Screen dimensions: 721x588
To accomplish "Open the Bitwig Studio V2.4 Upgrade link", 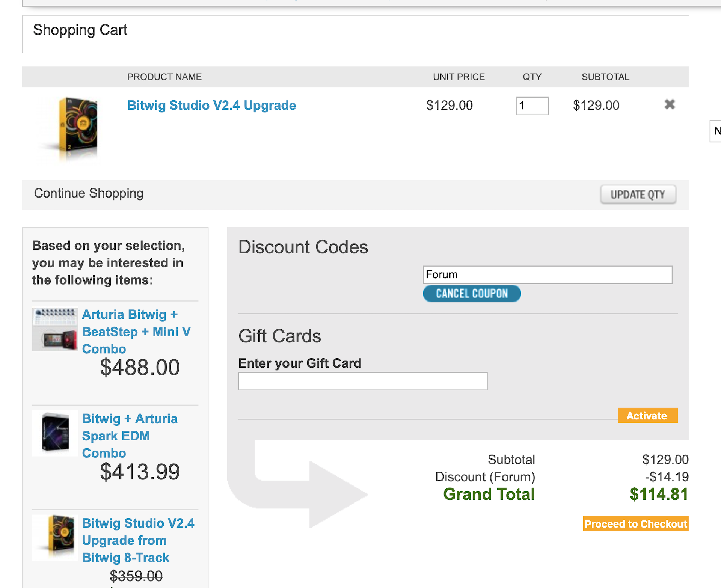I will pos(211,106).
